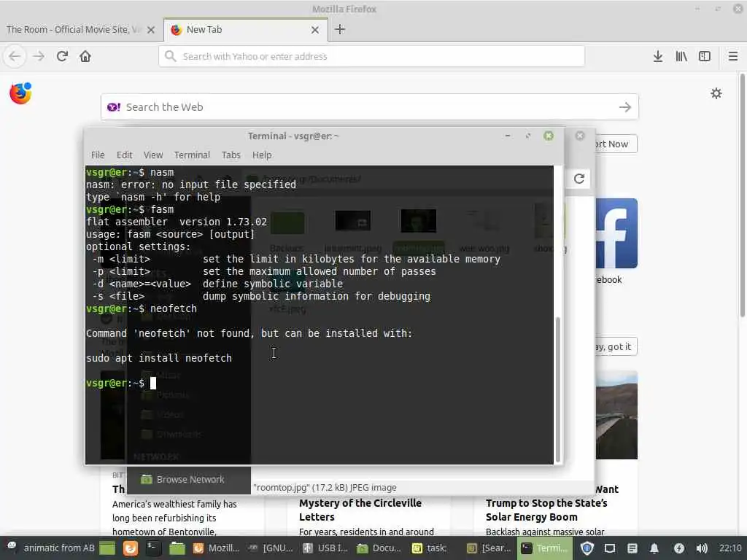Switch to USB Image Writer taskbar window
747x560 pixels.
[326, 548]
